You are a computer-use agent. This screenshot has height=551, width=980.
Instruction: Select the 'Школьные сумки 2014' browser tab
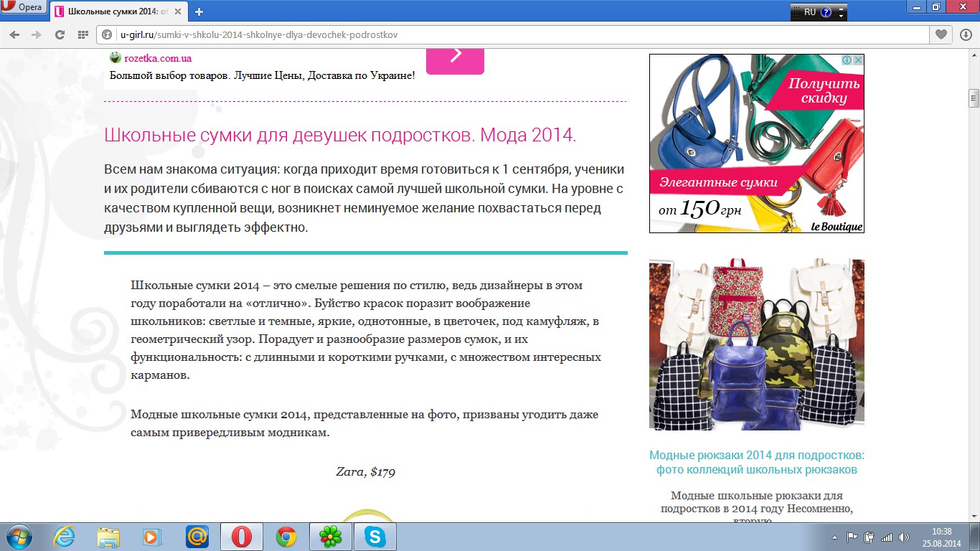(x=118, y=11)
